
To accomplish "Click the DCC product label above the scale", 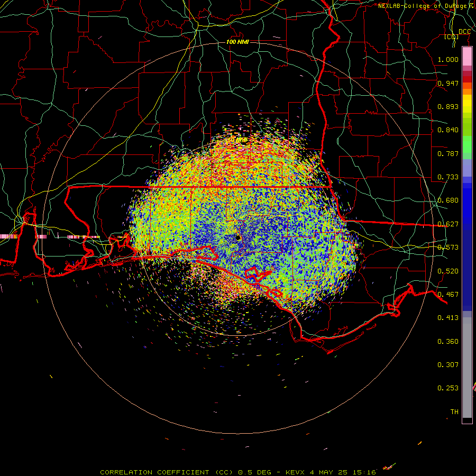I will [x=464, y=32].
